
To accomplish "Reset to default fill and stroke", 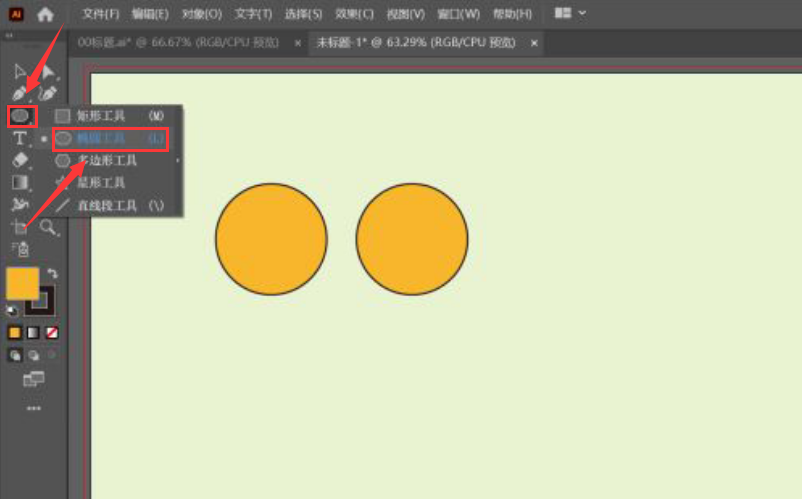I will [x=11, y=311].
